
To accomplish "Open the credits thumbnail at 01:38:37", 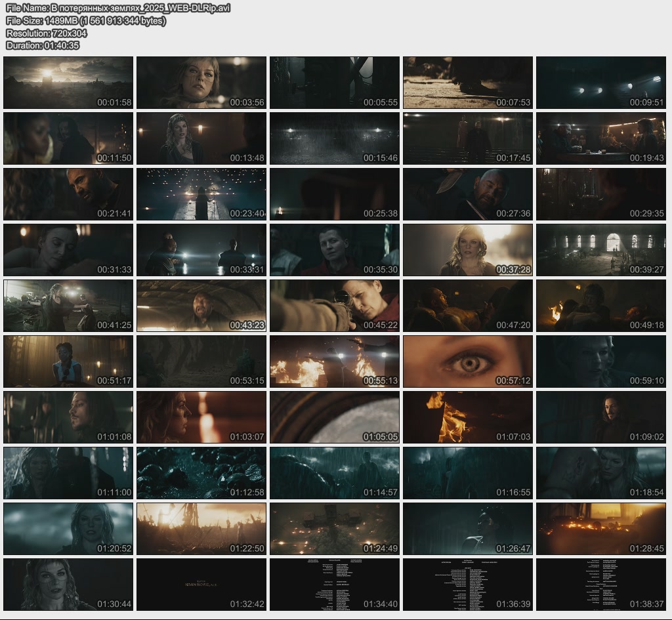I will point(601,585).
